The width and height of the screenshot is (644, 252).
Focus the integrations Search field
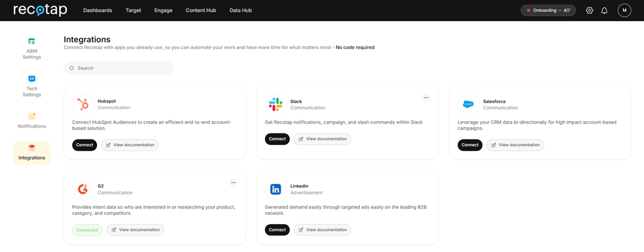point(118,68)
